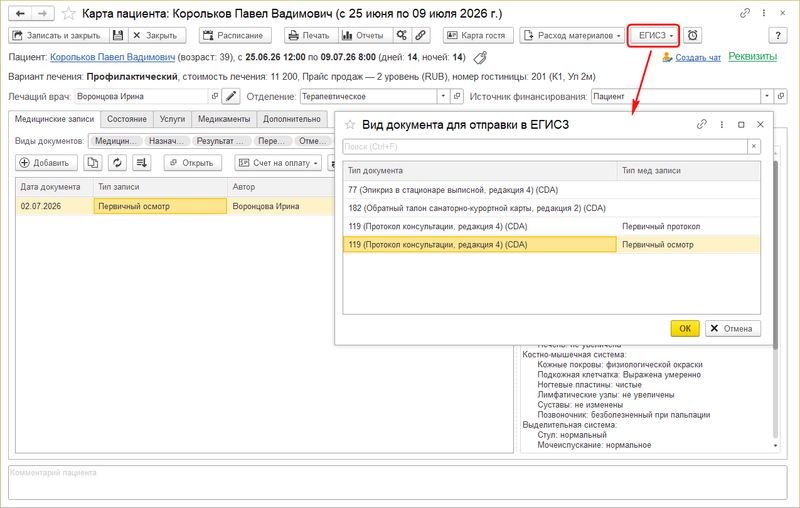This screenshot has height=508, width=800.
Task: Confirm the selection with the OK button
Action: (685, 328)
